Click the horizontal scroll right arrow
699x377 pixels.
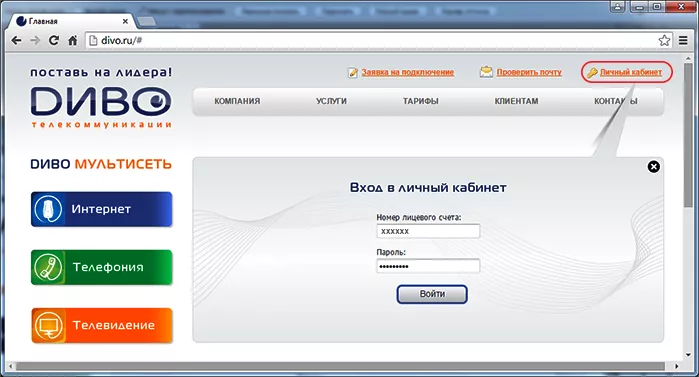coord(677,366)
